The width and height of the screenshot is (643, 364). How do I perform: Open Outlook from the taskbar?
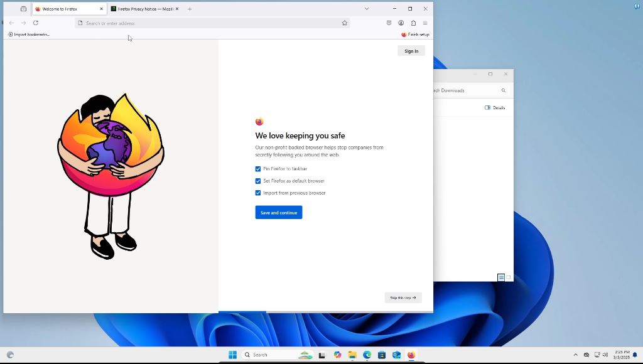tap(397, 355)
